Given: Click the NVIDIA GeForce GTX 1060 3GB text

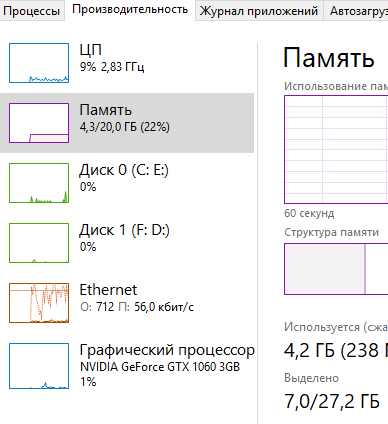Looking at the screenshot, I should 160,367.
